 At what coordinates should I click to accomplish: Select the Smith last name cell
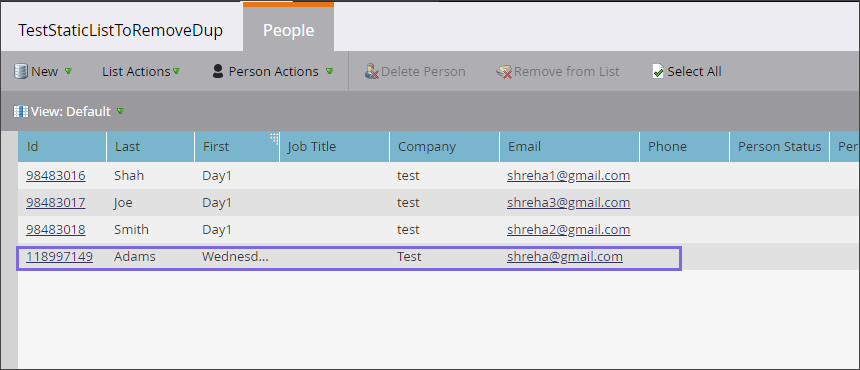131,230
